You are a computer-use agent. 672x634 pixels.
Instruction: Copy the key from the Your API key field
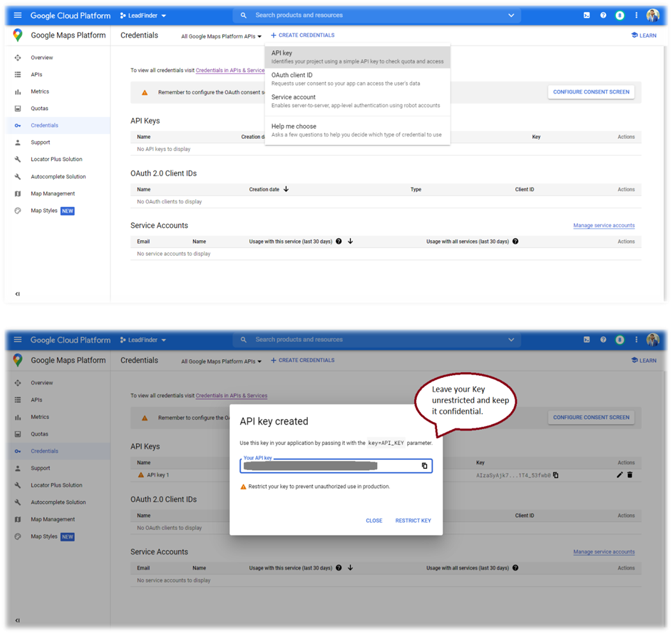(x=424, y=466)
